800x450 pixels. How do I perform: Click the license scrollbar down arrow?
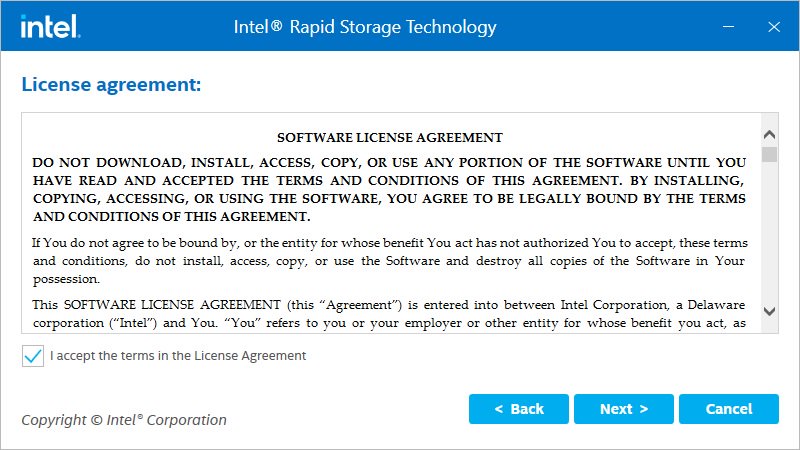tap(769, 310)
